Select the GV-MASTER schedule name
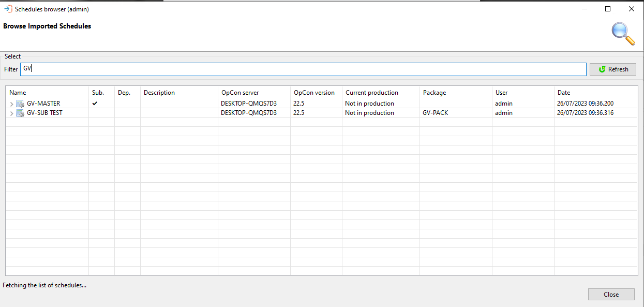 click(x=43, y=104)
